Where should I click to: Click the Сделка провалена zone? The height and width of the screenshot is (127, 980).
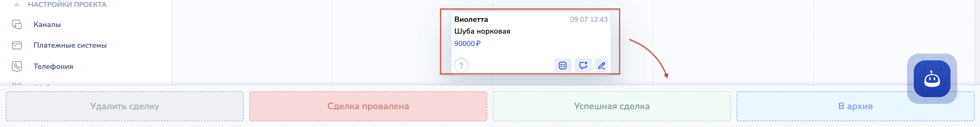(x=368, y=106)
